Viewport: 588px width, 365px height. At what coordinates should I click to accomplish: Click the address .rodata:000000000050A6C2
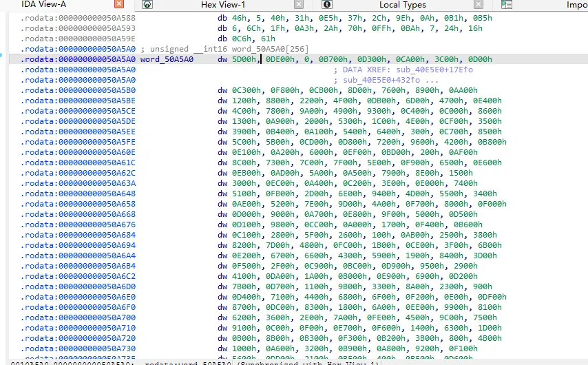(78, 276)
